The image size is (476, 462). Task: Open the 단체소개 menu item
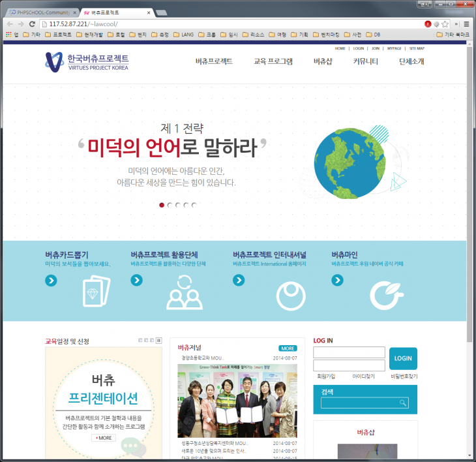[411, 61]
